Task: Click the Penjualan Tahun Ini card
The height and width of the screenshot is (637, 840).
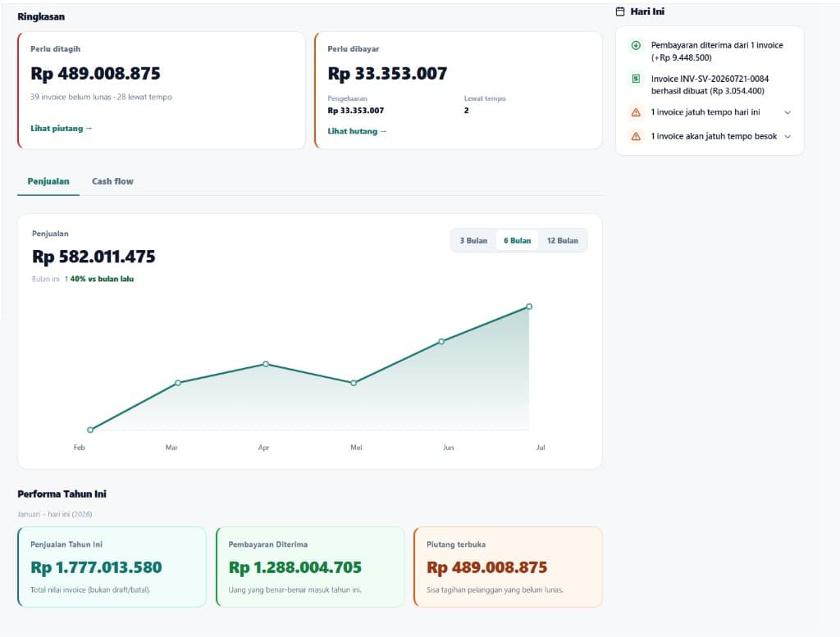Action: point(112,566)
